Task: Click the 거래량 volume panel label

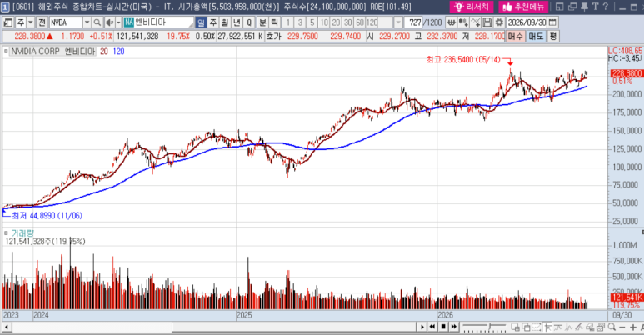Action: [22, 233]
